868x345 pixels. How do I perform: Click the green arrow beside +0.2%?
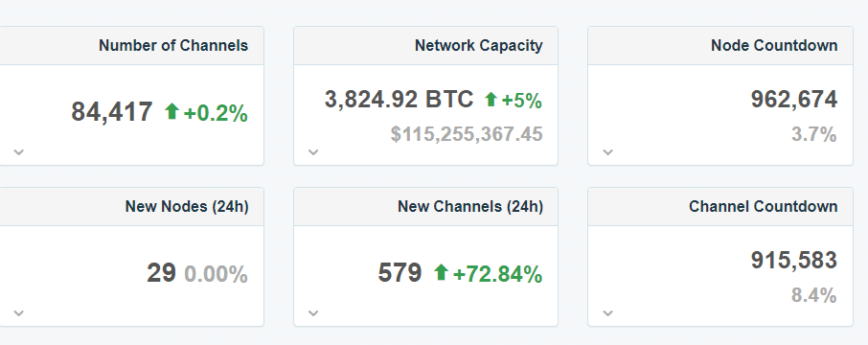(x=171, y=111)
